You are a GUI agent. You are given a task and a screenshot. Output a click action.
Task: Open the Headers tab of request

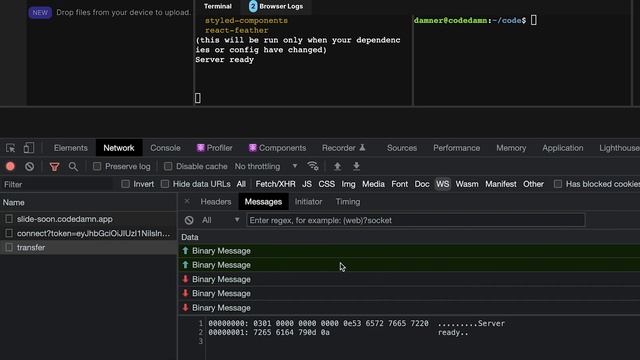(216, 202)
